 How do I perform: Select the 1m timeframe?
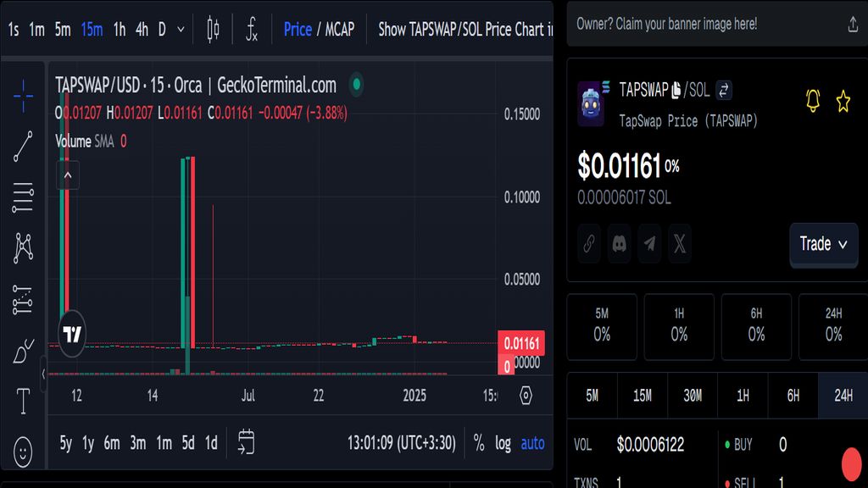tap(36, 30)
